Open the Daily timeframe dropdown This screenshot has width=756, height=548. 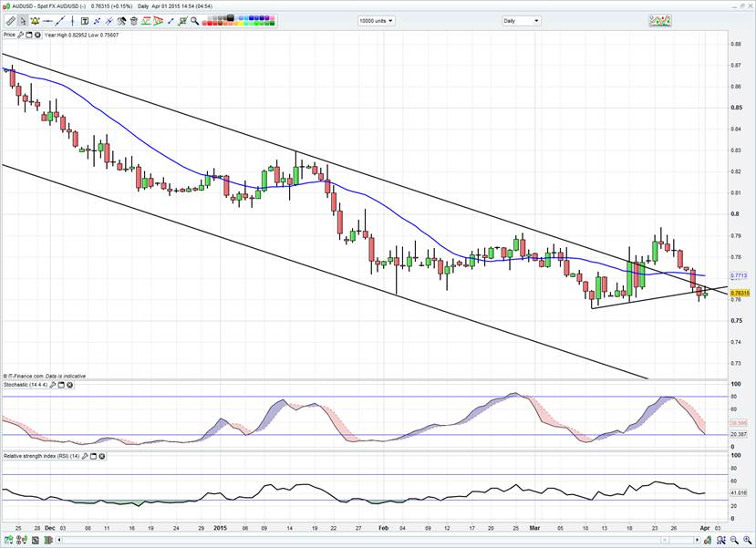click(x=523, y=20)
